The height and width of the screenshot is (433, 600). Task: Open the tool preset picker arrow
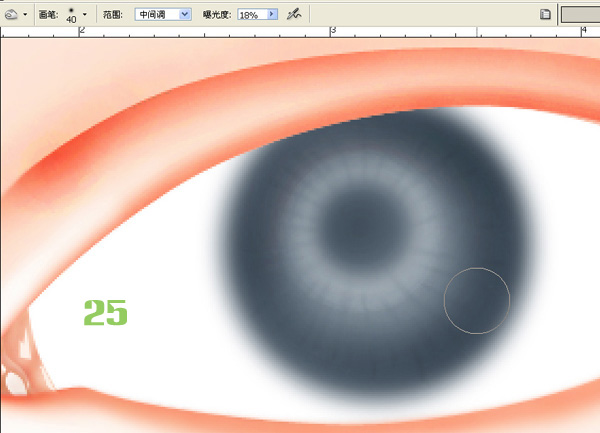click(x=25, y=15)
